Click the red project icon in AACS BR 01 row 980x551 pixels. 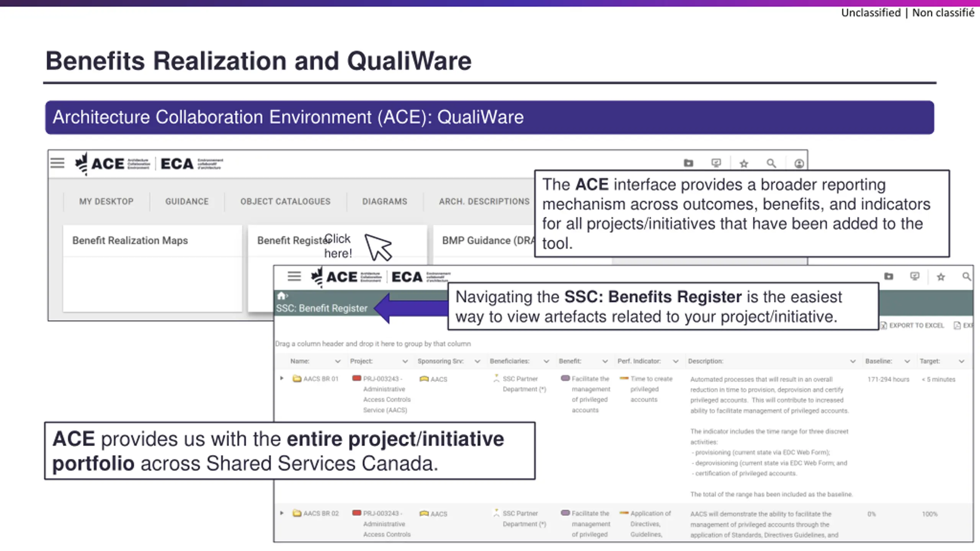point(356,378)
